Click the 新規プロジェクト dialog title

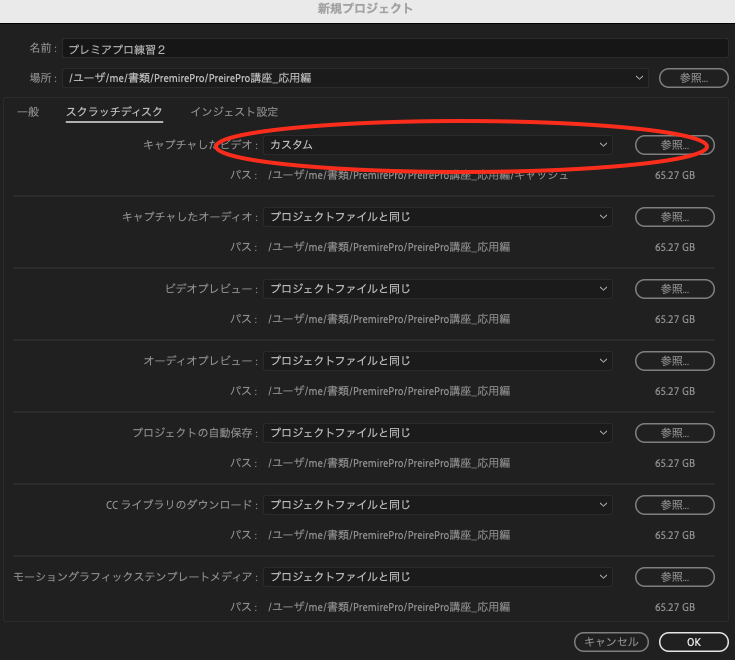[365, 8]
